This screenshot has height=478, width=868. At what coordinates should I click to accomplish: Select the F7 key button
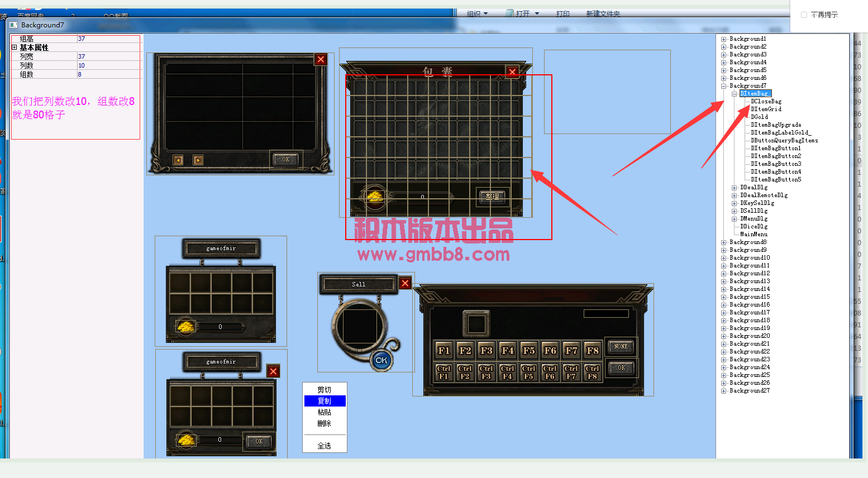(x=571, y=351)
